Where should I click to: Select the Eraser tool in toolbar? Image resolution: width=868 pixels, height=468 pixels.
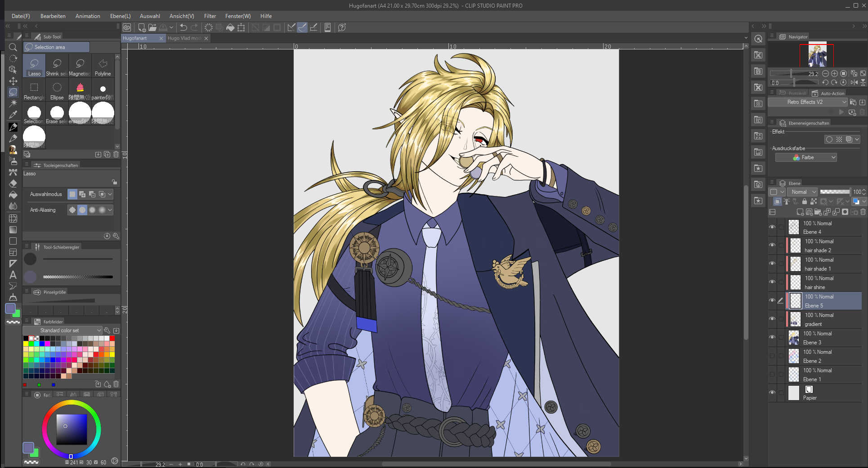coord(13,183)
